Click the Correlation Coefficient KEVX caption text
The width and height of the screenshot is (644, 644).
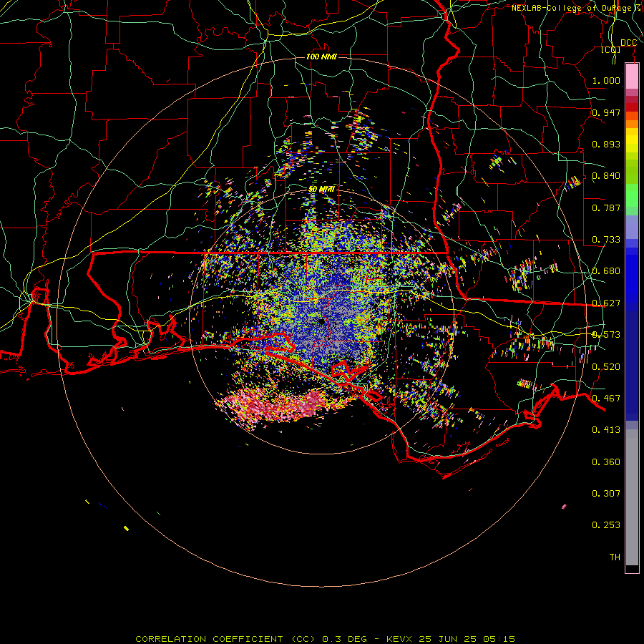coord(325,639)
